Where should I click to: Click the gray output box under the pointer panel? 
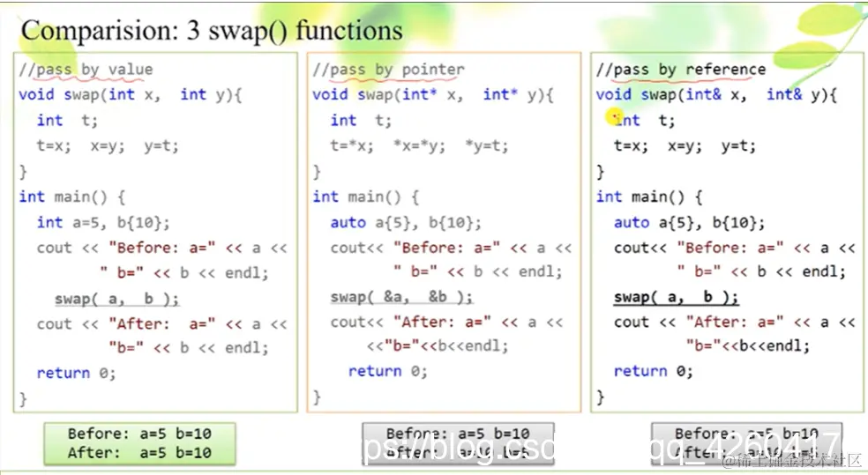(x=458, y=443)
